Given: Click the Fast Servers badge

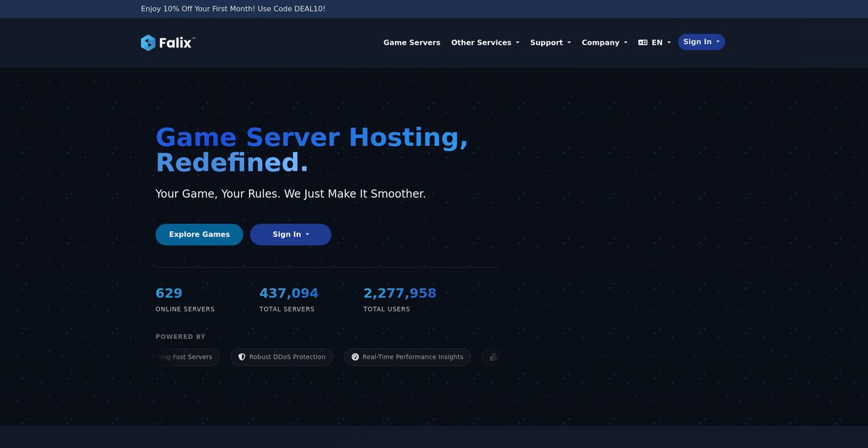Looking at the screenshot, I should pos(187,357).
